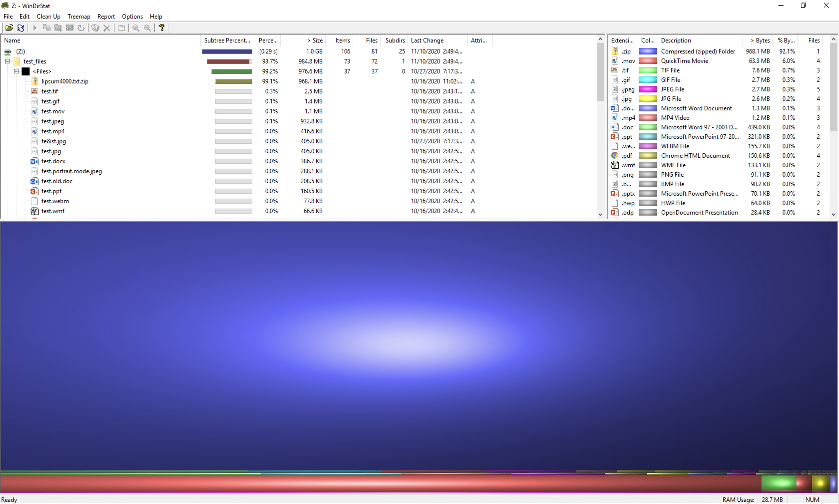This screenshot has height=504, width=839.
Task: Sort by the Subdirs column header
Action: (394, 40)
